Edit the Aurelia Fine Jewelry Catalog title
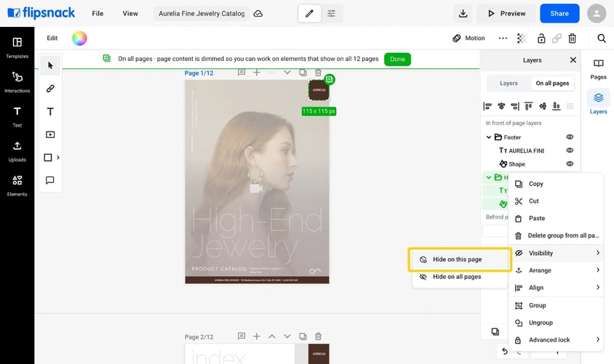Screen dimensions: 614x364 202,14
